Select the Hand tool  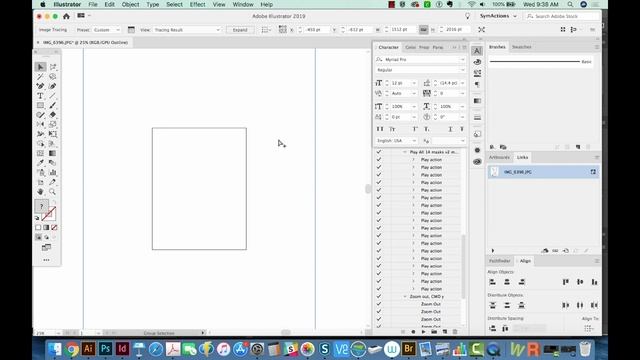pyautogui.click(x=40, y=191)
